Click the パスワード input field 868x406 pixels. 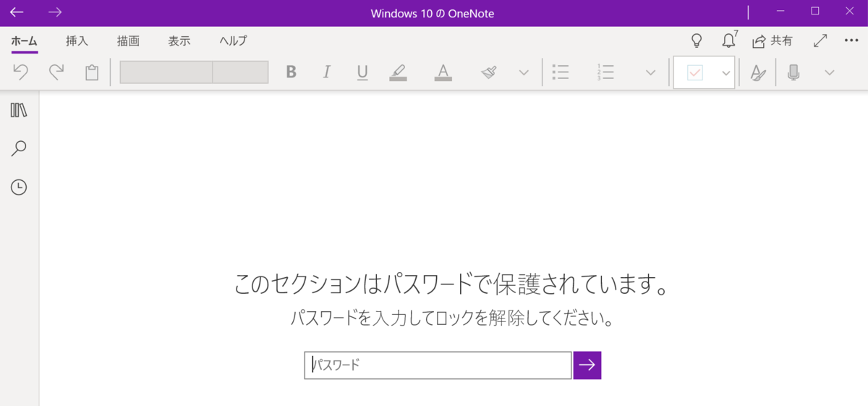tap(438, 365)
